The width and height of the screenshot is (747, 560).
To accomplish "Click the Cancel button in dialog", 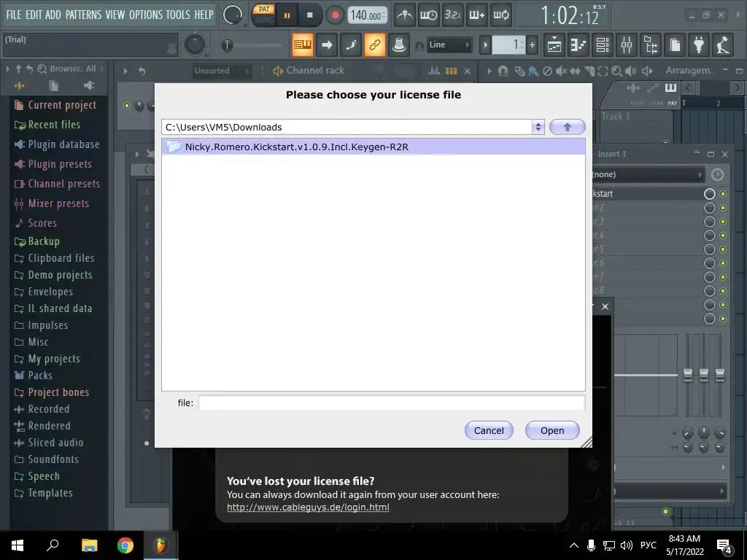I will (x=489, y=430).
